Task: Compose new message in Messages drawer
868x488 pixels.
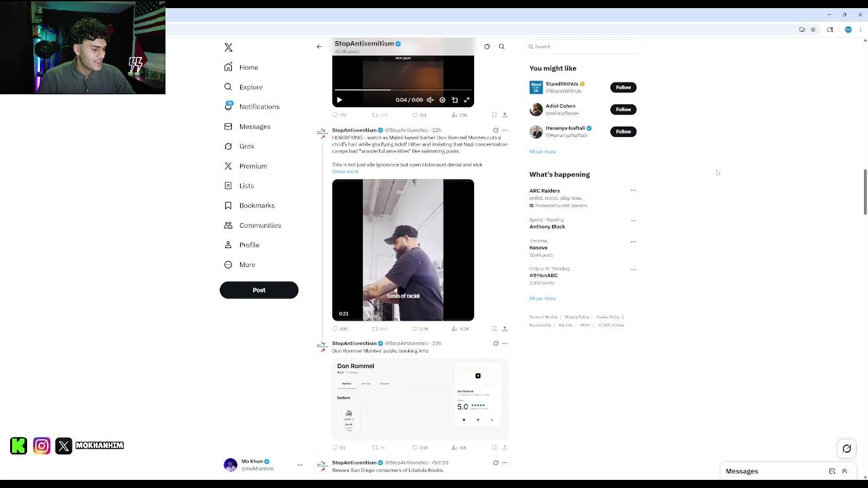Action: pos(832,471)
